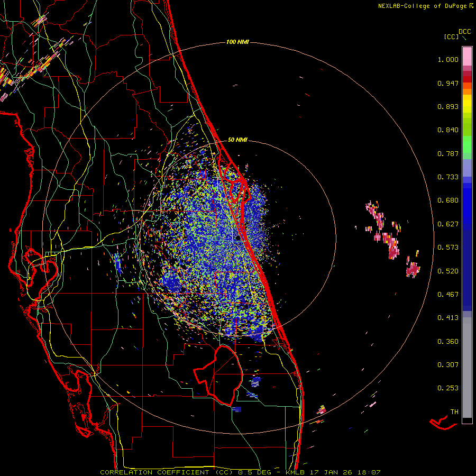Select the 0.733 legend value

click(x=448, y=177)
